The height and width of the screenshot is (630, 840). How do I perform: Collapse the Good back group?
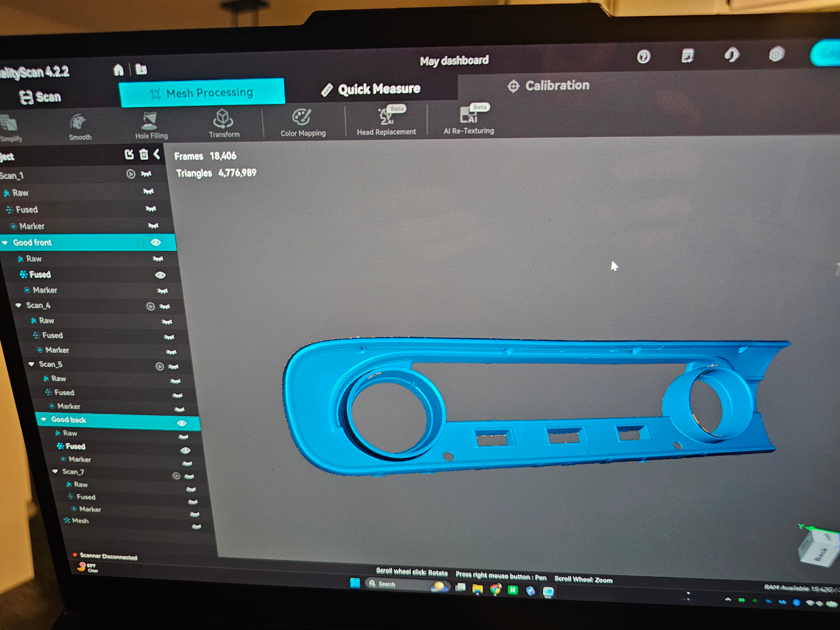point(43,419)
